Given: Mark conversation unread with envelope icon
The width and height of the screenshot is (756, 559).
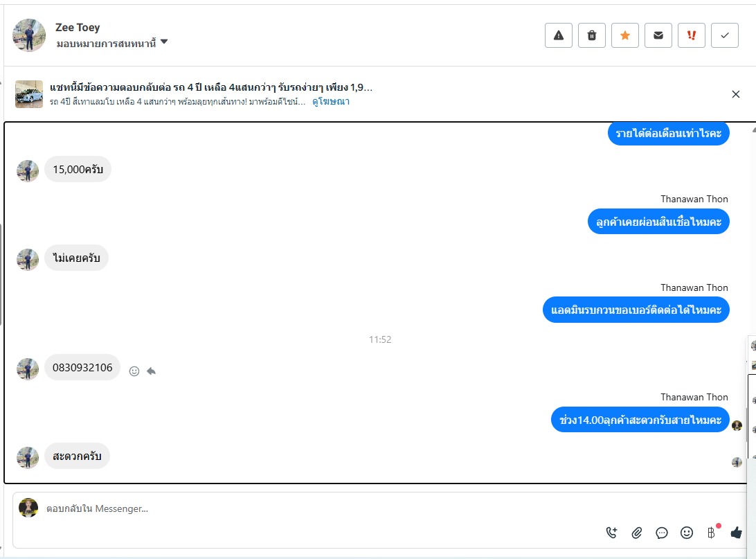Looking at the screenshot, I should pos(658,35).
